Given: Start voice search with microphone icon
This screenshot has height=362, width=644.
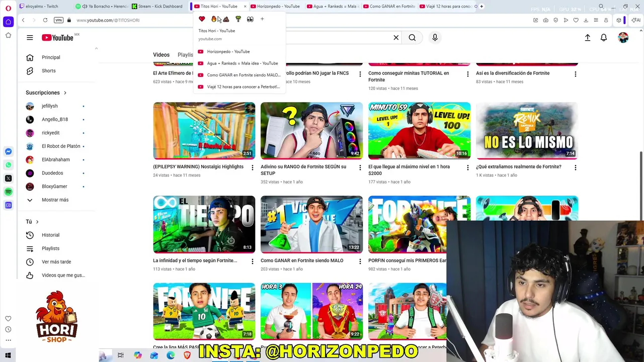Looking at the screenshot, I should [x=435, y=38].
